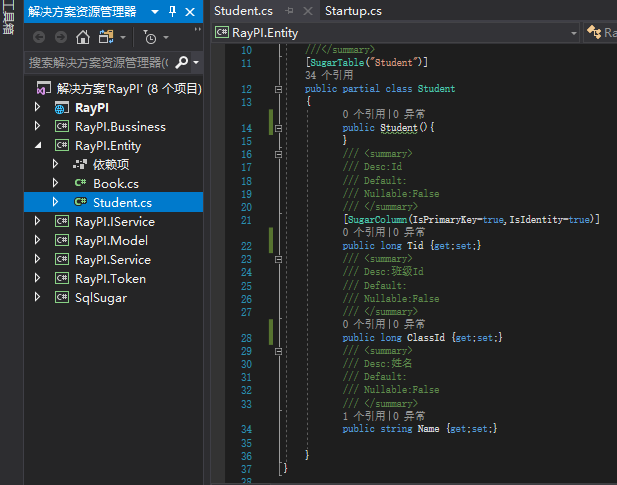This screenshot has width=617, height=485.
Task: Select the SqlSugar project
Action: point(100,297)
